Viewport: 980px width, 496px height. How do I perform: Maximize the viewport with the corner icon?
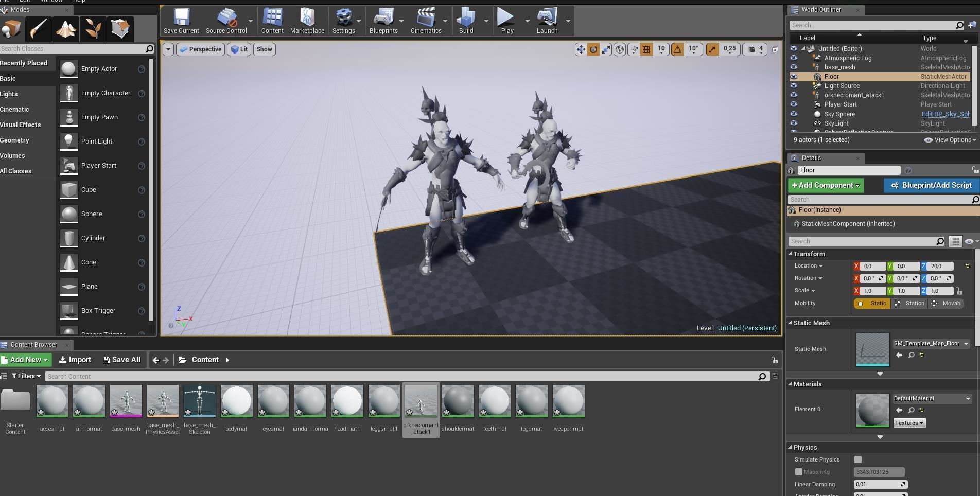(x=775, y=49)
